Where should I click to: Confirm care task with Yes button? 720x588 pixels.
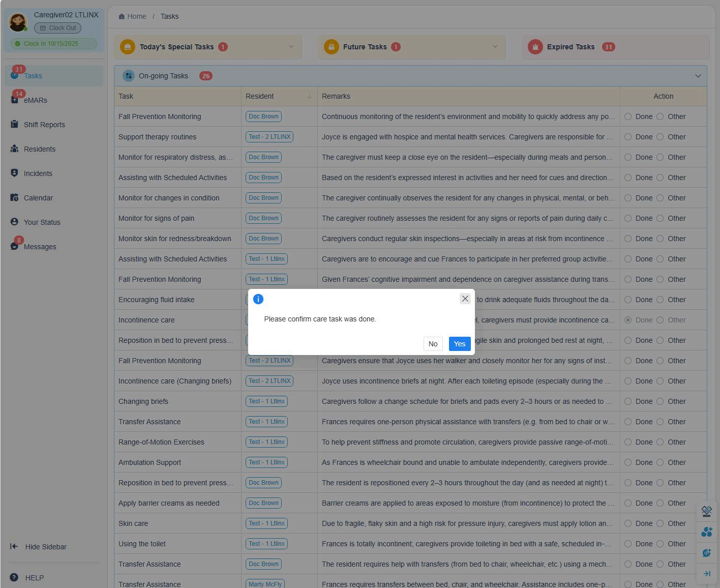pyautogui.click(x=459, y=344)
